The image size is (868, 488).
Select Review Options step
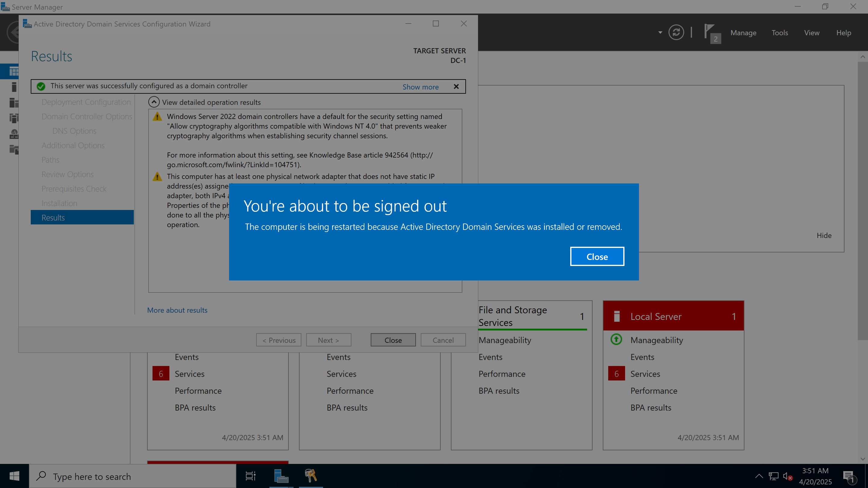68,174
